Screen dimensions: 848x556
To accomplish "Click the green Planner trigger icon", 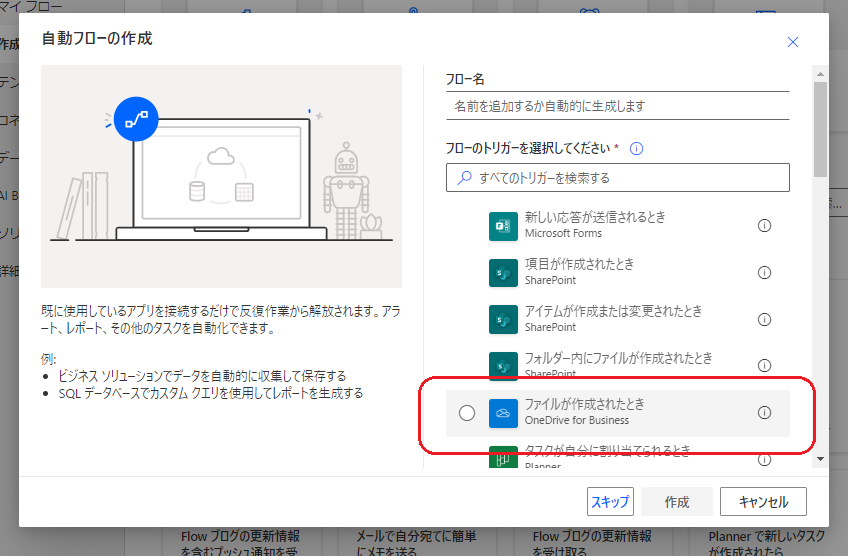I will click(503, 457).
